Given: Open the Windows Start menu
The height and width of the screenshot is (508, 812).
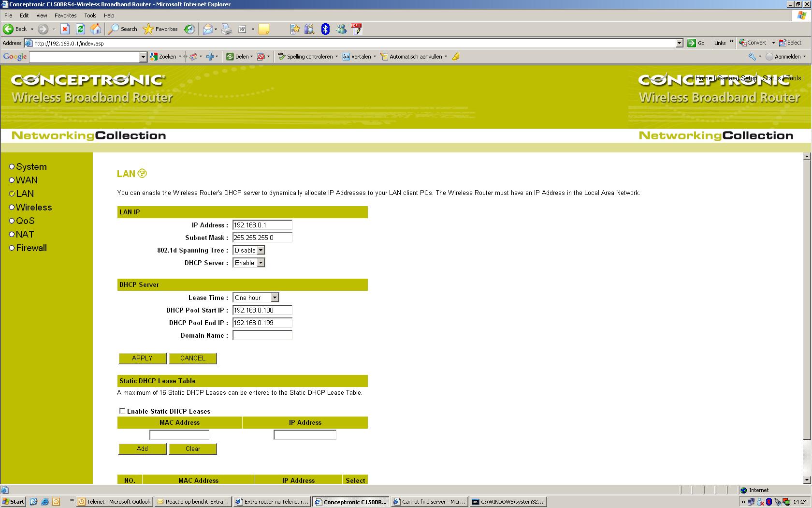Looking at the screenshot, I should 13,502.
